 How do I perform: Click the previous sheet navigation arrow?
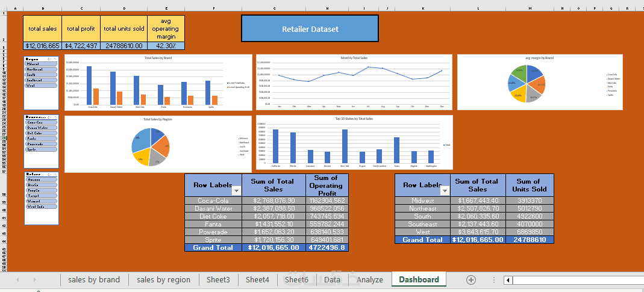pyautogui.click(x=17, y=280)
